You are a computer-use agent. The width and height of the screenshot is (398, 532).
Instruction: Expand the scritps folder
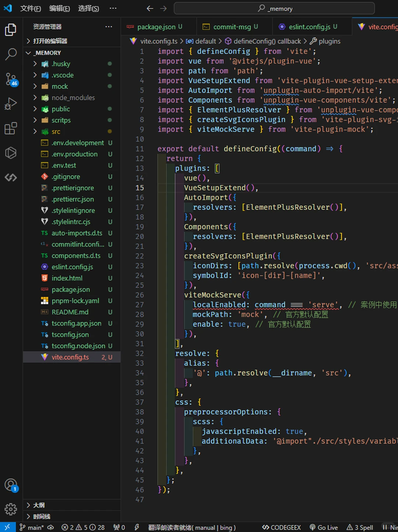72,120
